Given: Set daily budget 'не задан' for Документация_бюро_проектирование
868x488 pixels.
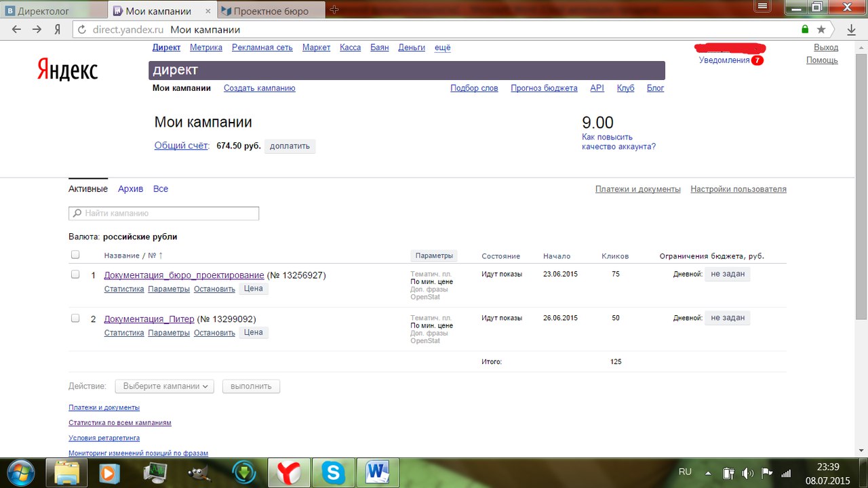Looking at the screenshot, I should [728, 274].
